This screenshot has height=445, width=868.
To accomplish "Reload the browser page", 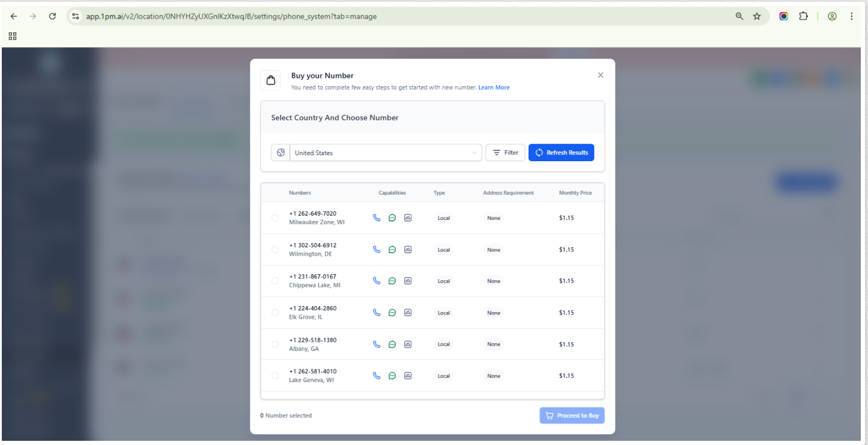I will click(52, 16).
